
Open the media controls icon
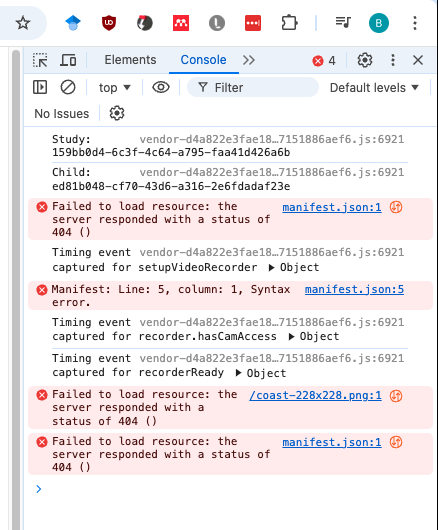pyautogui.click(x=343, y=22)
